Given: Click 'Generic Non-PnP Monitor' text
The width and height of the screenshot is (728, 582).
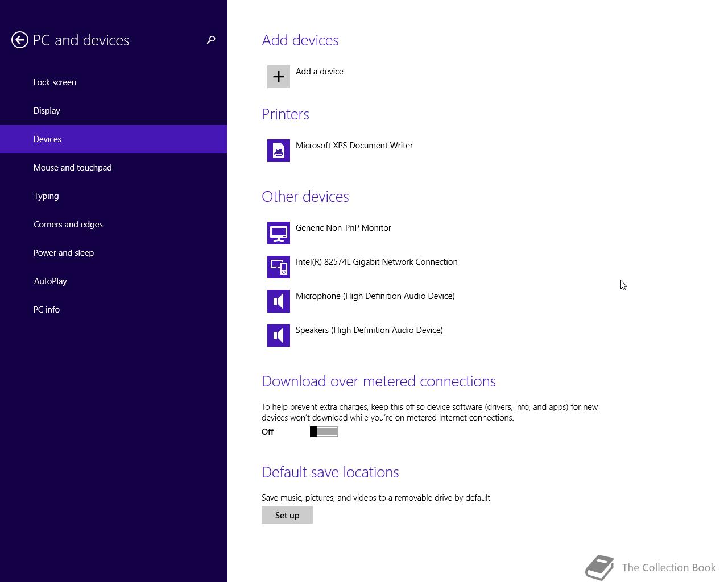Looking at the screenshot, I should click(344, 228).
